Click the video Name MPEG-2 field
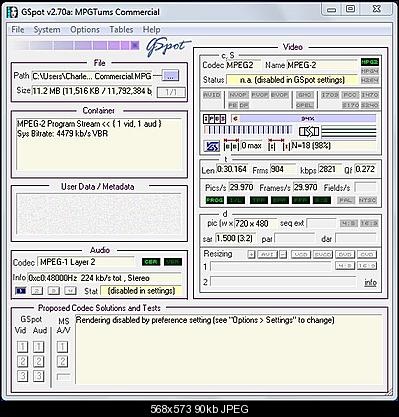399x417 pixels. (x=322, y=65)
